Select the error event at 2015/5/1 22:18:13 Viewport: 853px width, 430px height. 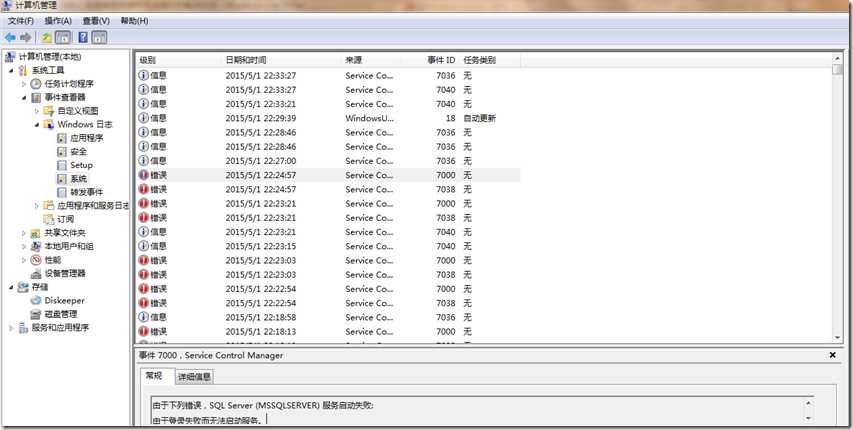pos(328,331)
